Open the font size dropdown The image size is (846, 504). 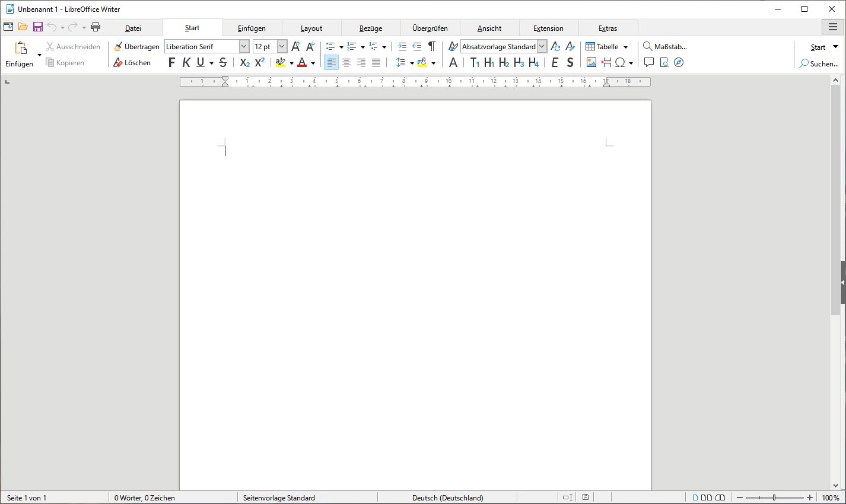282,46
